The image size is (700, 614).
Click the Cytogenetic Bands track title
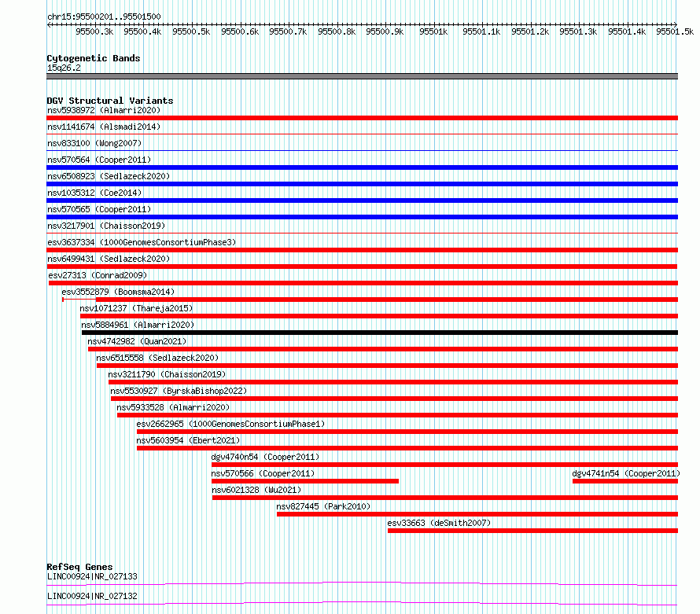(94, 58)
